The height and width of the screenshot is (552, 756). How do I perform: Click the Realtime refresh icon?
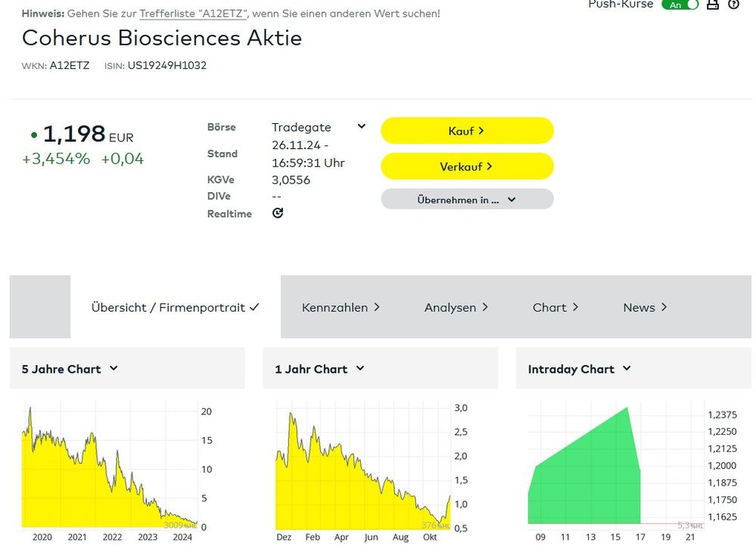click(x=278, y=213)
